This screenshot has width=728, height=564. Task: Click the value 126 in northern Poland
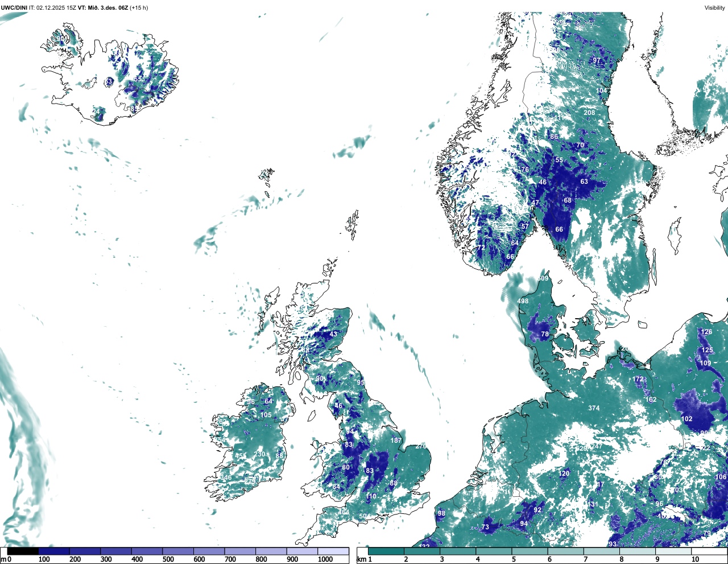pos(706,332)
